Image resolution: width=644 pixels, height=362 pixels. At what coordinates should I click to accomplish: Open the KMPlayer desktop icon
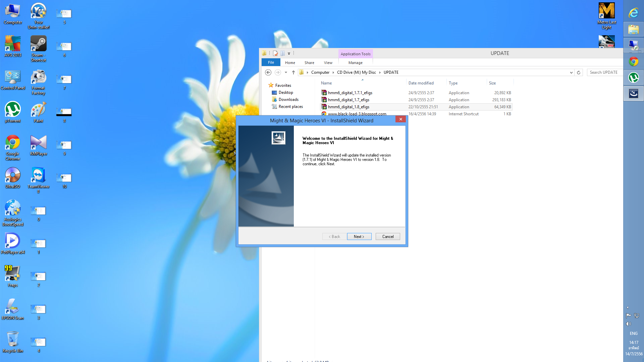click(38, 143)
